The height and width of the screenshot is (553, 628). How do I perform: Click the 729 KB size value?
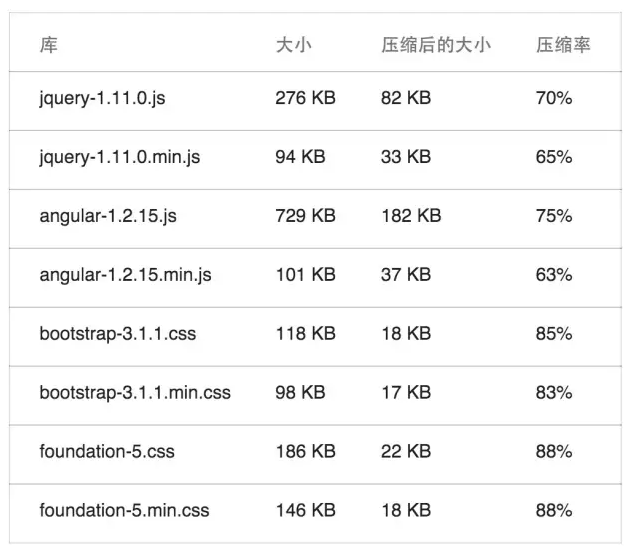[x=305, y=216]
